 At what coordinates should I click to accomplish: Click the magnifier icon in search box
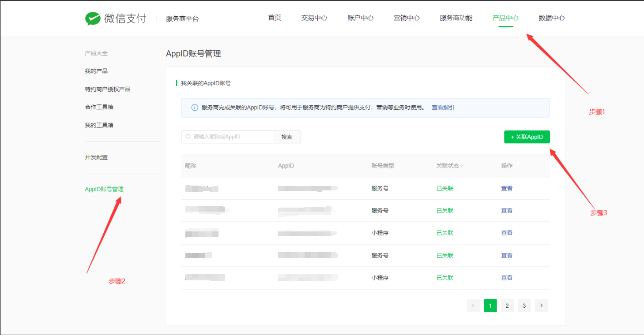point(188,137)
